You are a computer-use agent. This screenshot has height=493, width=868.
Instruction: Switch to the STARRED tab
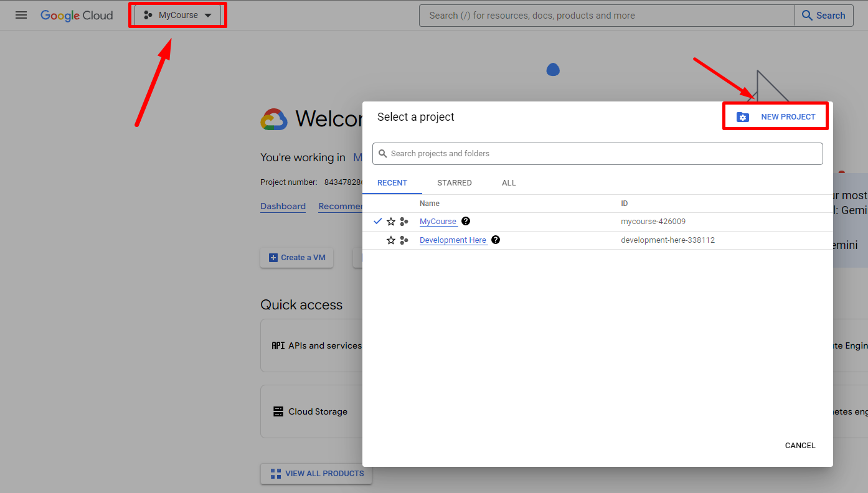click(x=455, y=183)
